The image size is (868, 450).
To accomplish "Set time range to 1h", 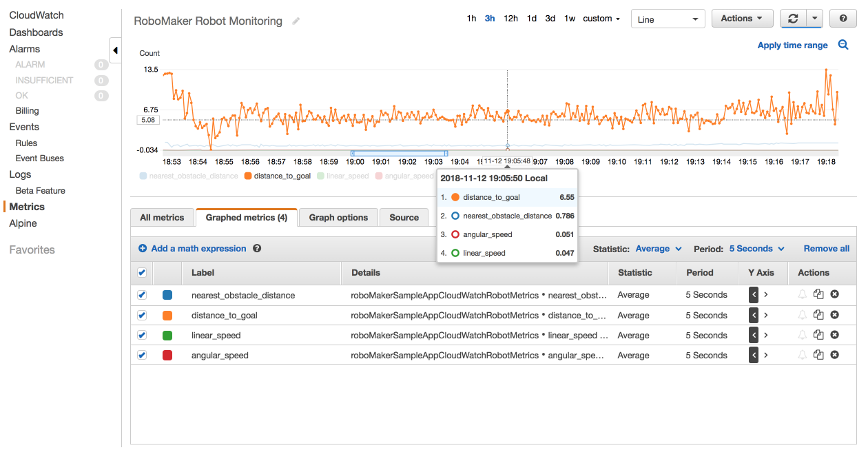I will click(471, 19).
